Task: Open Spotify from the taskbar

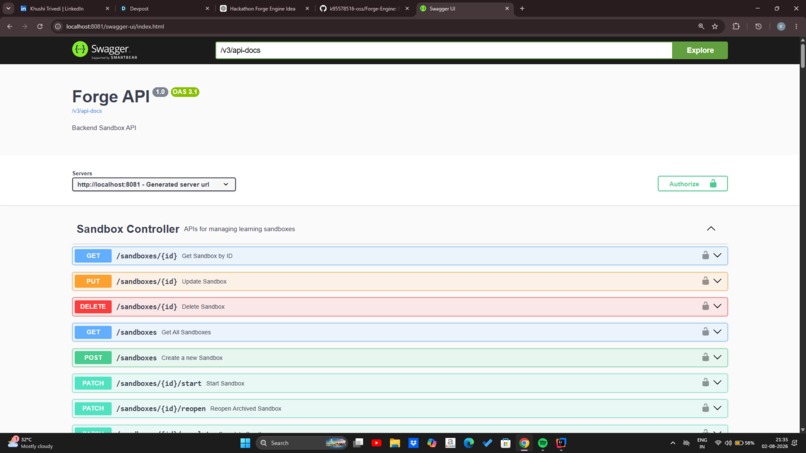Action: pyautogui.click(x=543, y=443)
